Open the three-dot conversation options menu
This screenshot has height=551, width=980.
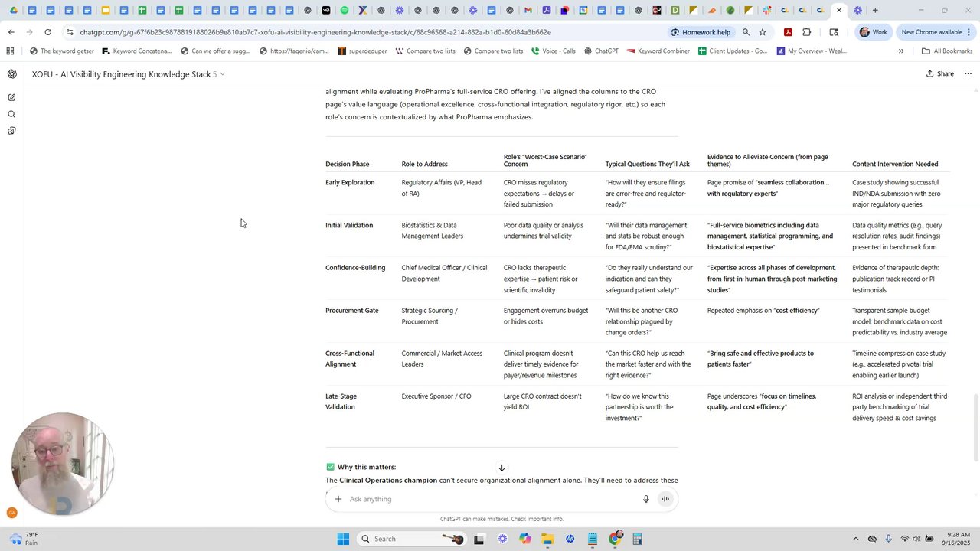[x=968, y=74]
